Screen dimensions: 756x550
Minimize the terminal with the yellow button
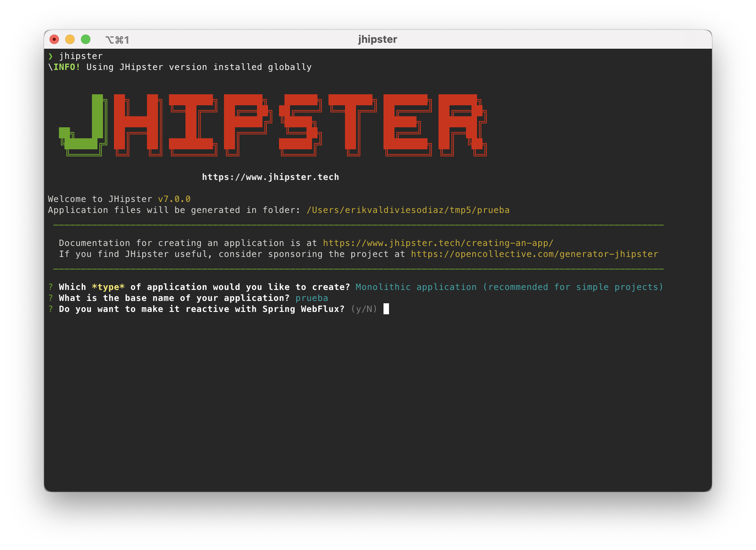(70, 39)
